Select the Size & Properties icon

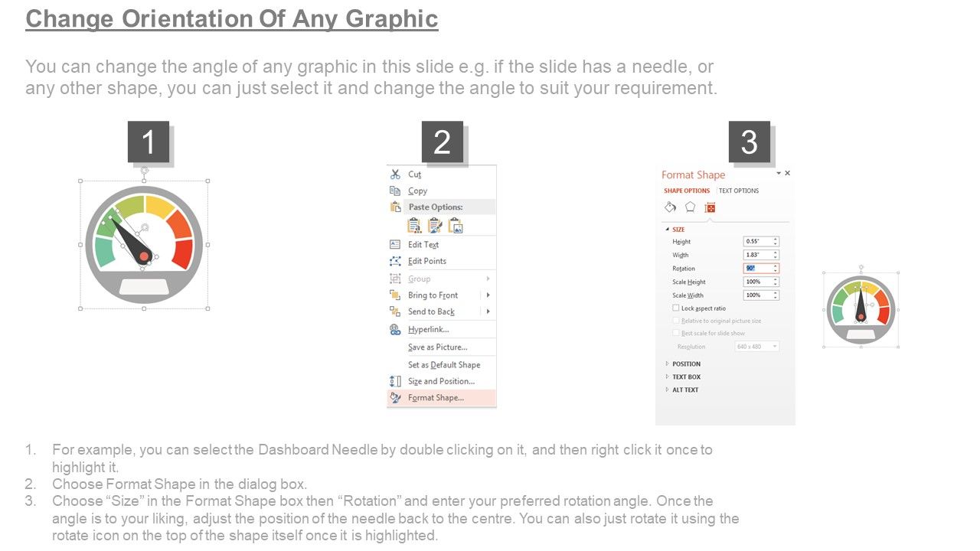710,207
